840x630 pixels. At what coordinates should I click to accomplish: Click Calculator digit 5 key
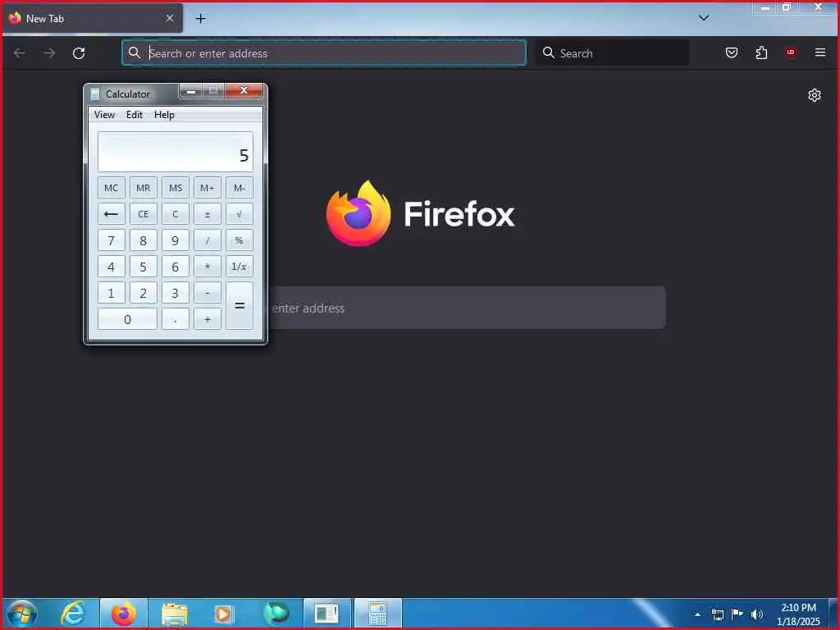[143, 267]
